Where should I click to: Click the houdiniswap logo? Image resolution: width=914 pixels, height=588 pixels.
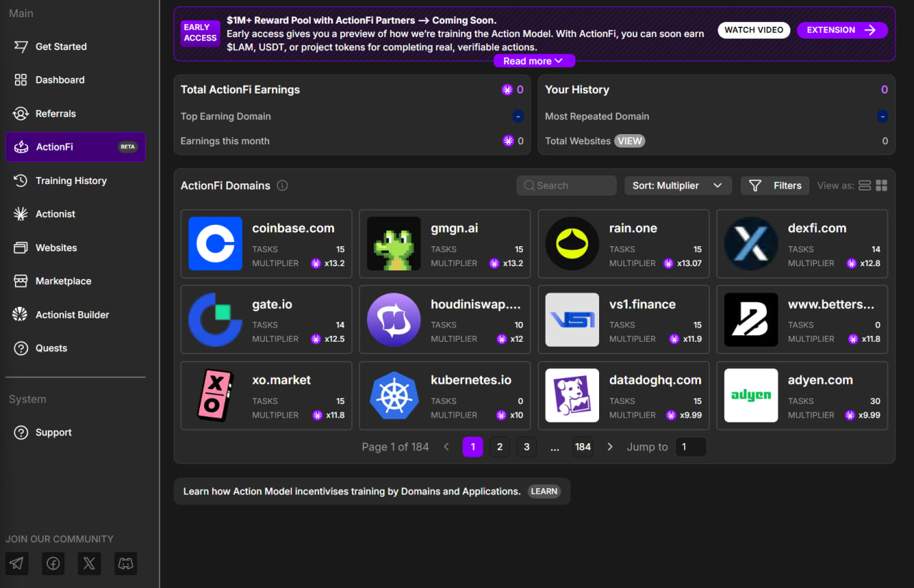point(393,320)
